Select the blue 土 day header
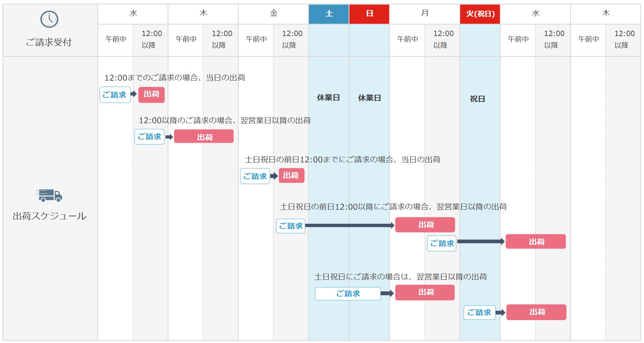 329,14
